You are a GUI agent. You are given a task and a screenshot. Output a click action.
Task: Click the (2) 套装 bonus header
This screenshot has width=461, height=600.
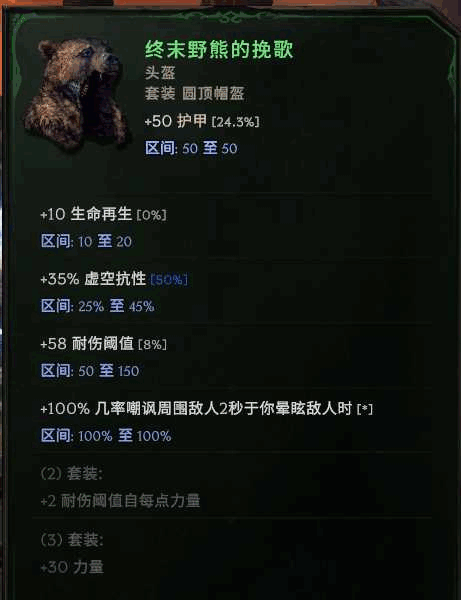tap(72, 474)
